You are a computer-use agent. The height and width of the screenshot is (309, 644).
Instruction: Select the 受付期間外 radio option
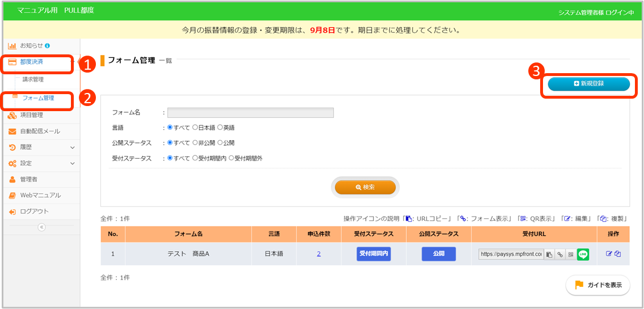click(231, 158)
